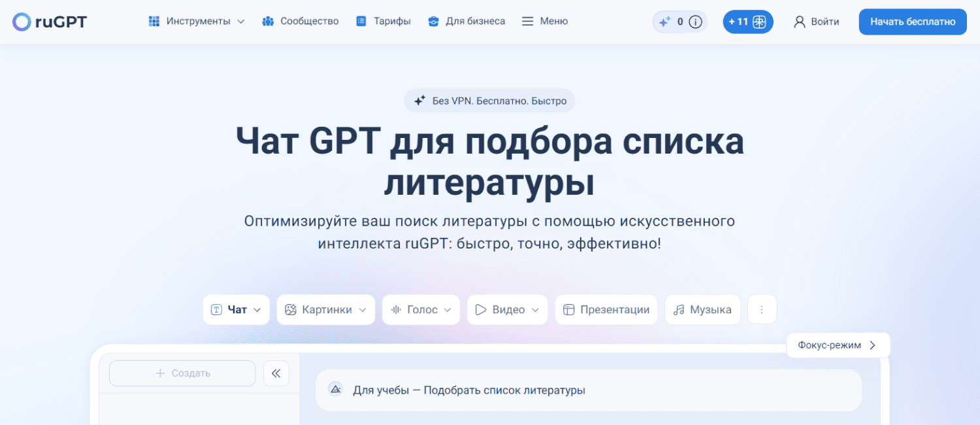Open the Тарифы page

pos(384,22)
